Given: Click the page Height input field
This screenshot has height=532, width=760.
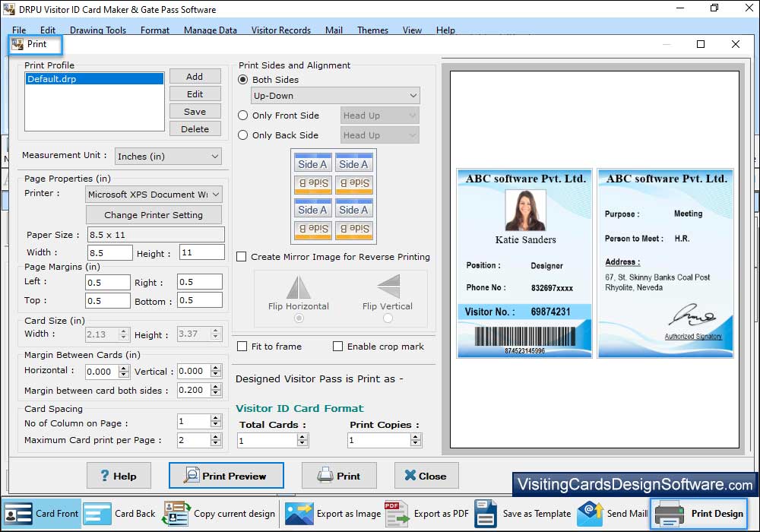Looking at the screenshot, I should click(x=201, y=252).
